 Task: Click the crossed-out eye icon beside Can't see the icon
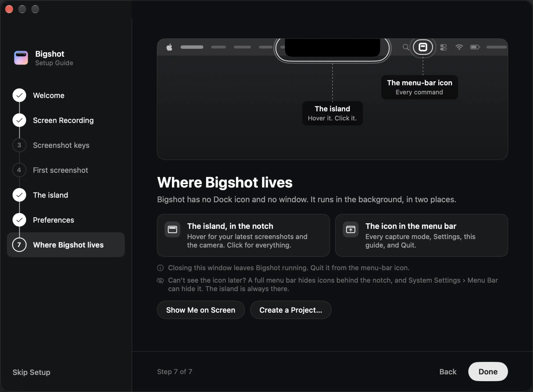(160, 280)
